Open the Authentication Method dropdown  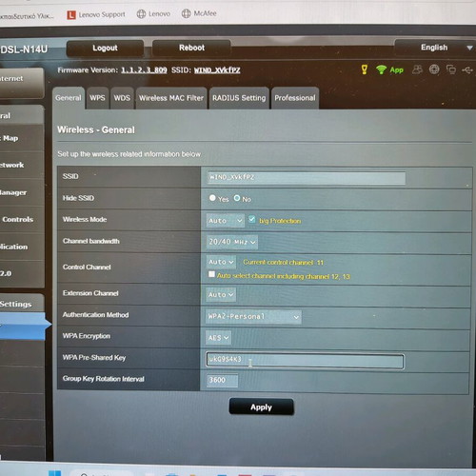tap(253, 316)
